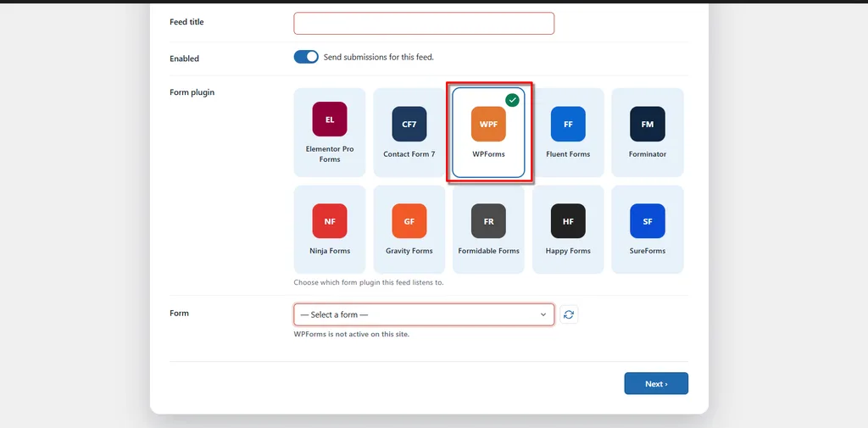Choose the Ninja Forms plugin card
868x428 pixels.
(x=330, y=229)
